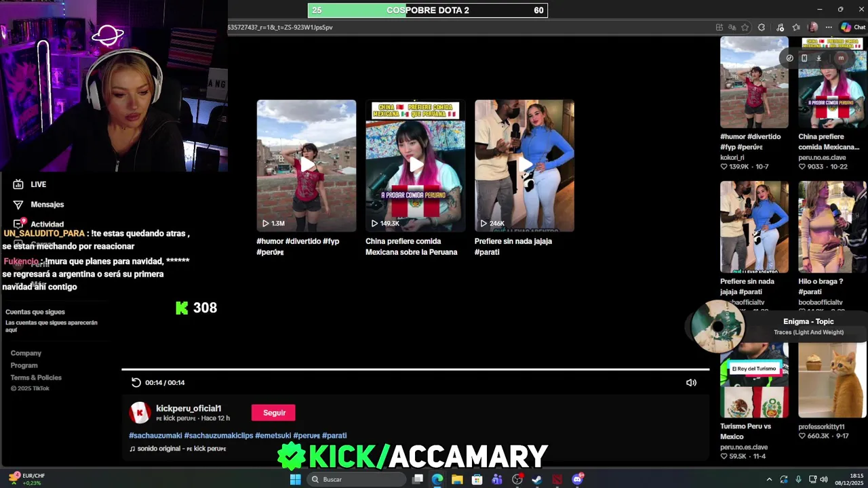868x488 pixels.
Task: Open the Edge favorites list icon
Action: [796, 27]
